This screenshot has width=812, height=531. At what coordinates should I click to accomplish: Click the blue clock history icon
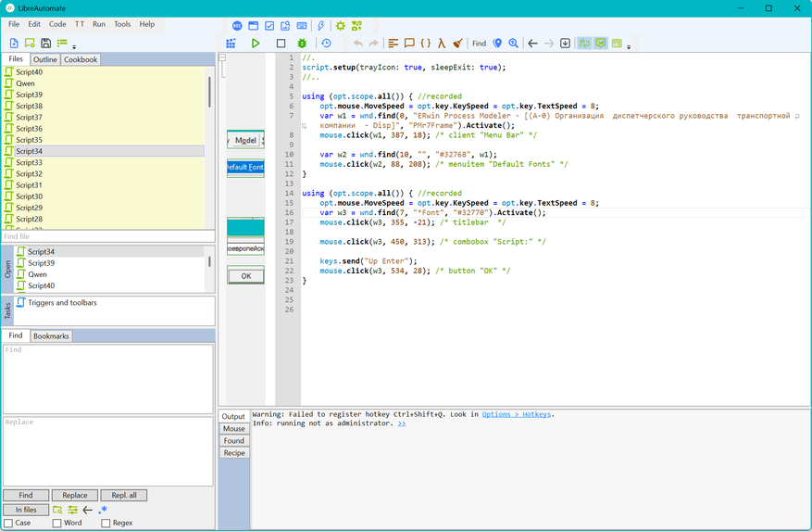[326, 43]
